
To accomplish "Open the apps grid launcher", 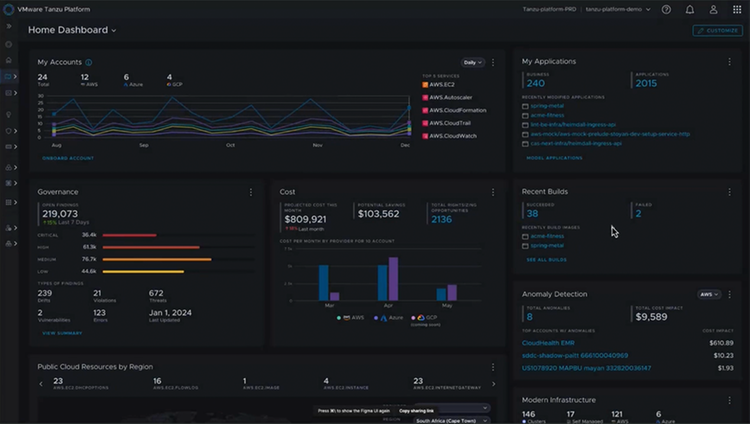I will (737, 10).
